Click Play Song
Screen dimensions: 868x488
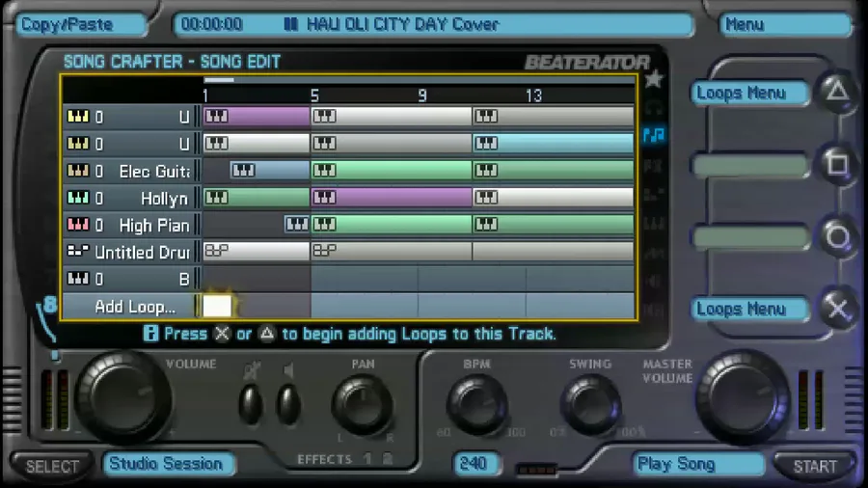coord(698,464)
